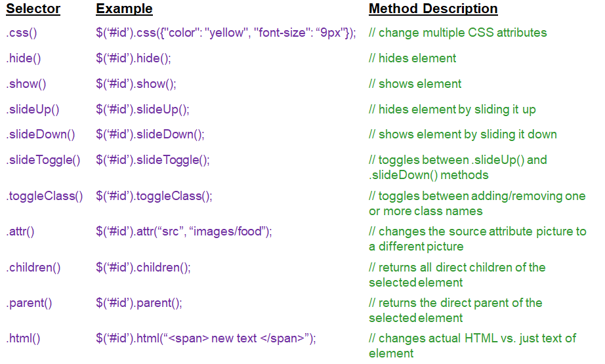The height and width of the screenshot is (364, 605).
Task: Select the .css() selector text
Action: point(20,33)
